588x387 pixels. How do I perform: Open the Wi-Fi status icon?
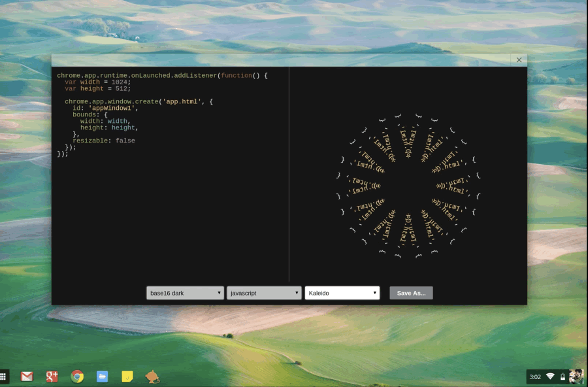pyautogui.click(x=550, y=377)
